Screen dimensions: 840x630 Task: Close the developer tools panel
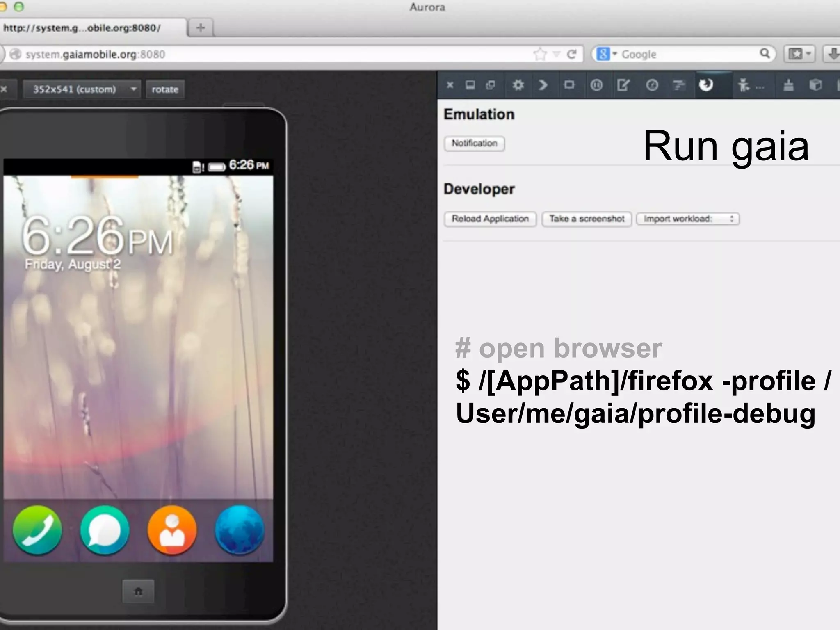pos(450,85)
